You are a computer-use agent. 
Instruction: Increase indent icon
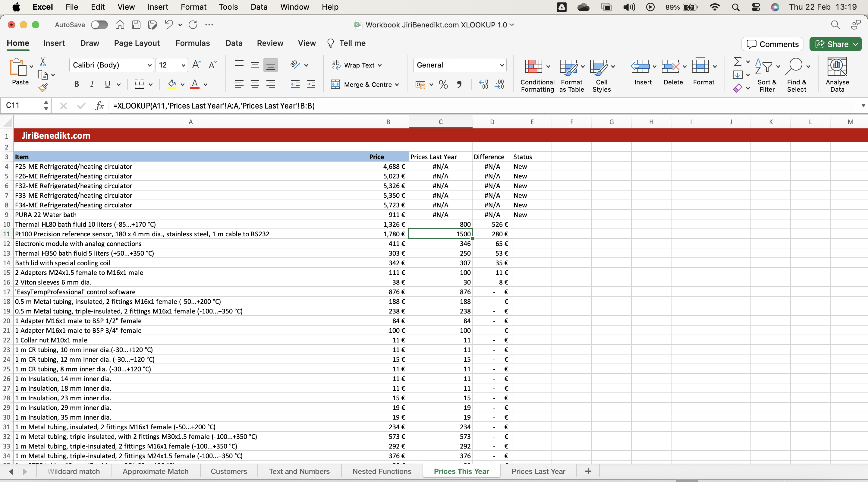[311, 84]
